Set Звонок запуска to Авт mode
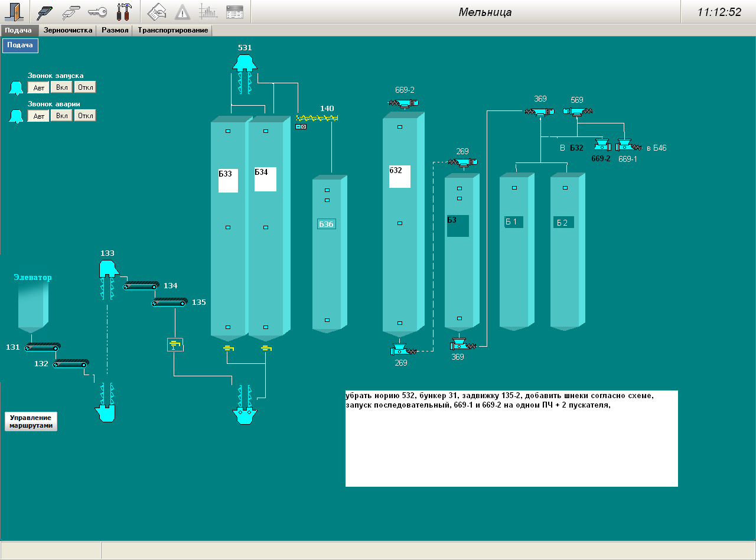The image size is (756, 560). point(39,87)
